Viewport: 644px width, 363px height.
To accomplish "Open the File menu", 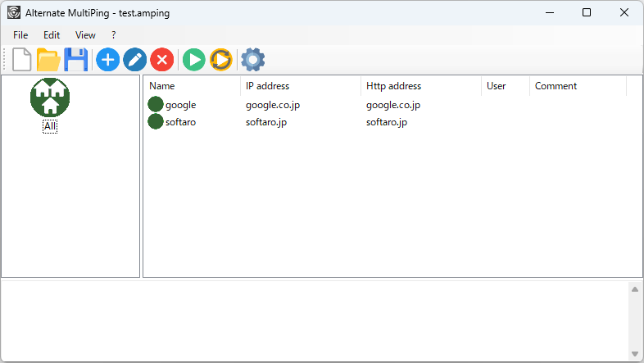I will (20, 35).
